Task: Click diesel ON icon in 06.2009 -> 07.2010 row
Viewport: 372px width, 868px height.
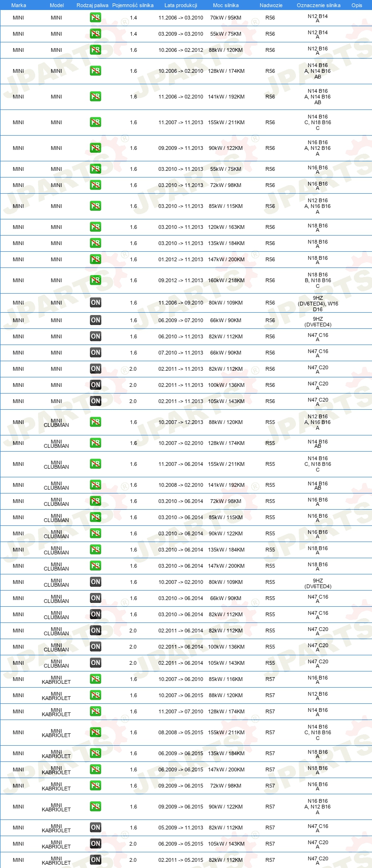Action: (96, 320)
